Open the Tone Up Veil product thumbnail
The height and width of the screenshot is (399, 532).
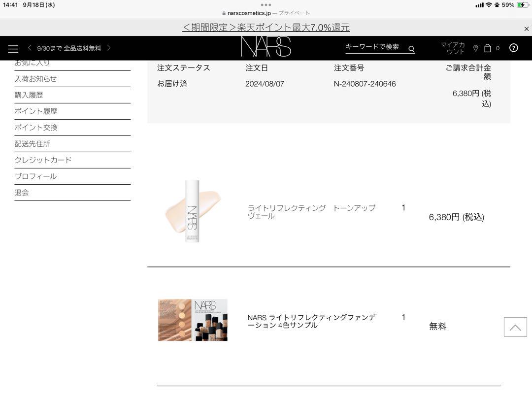click(193, 211)
